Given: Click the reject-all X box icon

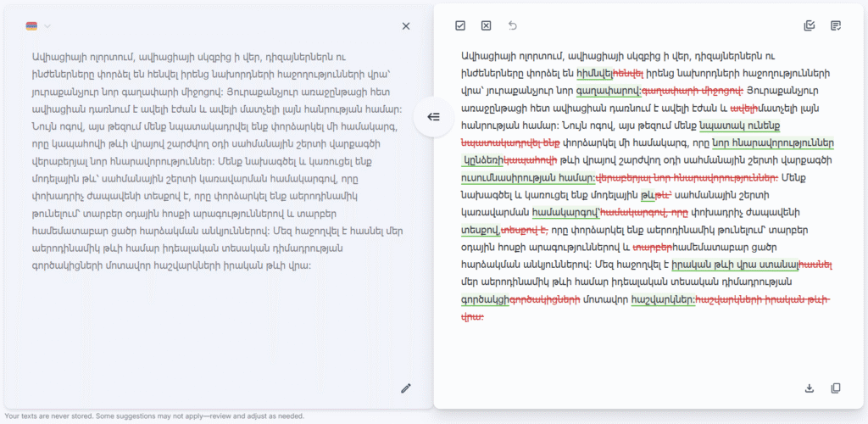Looking at the screenshot, I should click(x=486, y=26).
